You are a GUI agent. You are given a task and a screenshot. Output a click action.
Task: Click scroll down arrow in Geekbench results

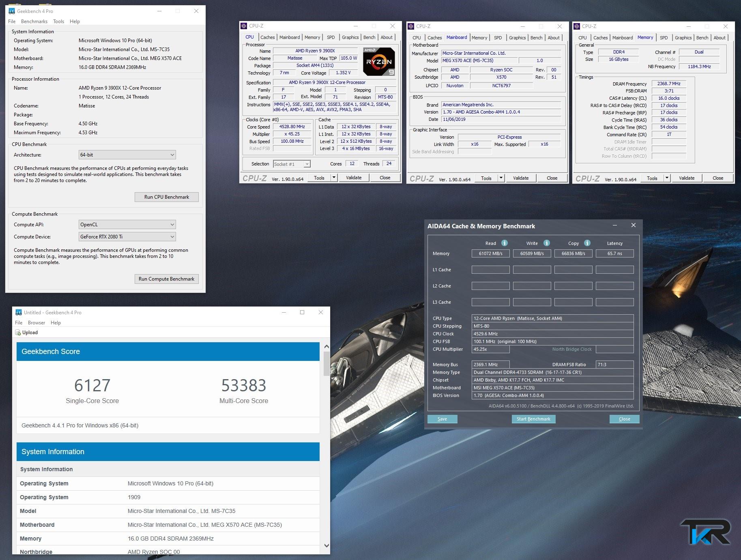click(x=326, y=546)
